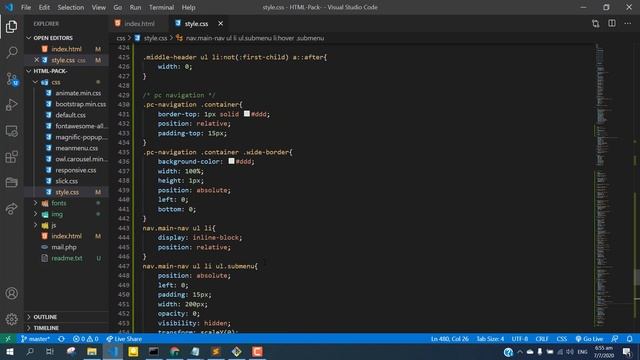Open the Terminal menu
Screen dimensions: 640x360
point(161,7)
